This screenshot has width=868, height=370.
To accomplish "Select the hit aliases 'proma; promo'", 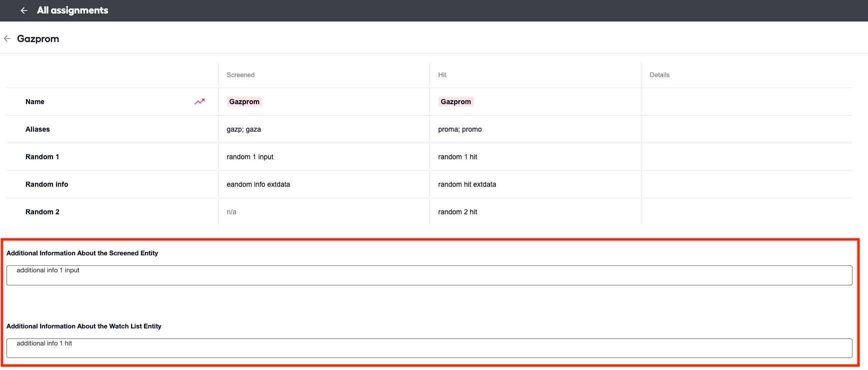I will coord(460,129).
